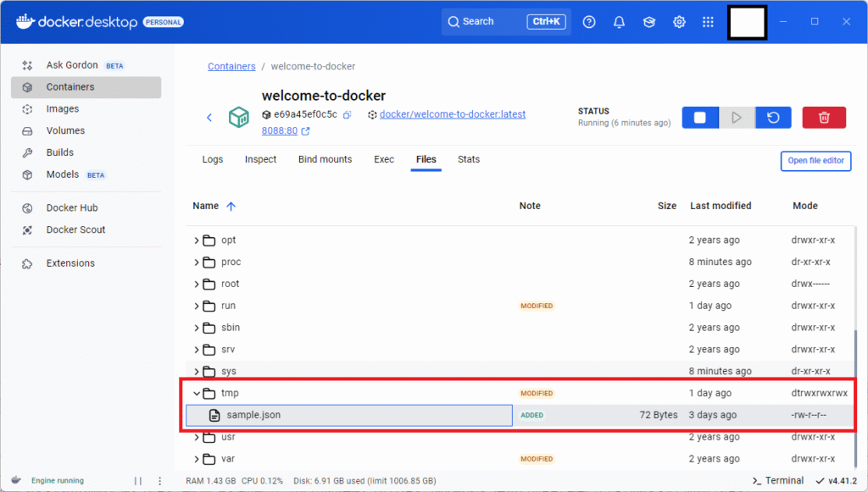868x492 pixels.
Task: Sort by Name using arrow icon
Action: point(231,206)
